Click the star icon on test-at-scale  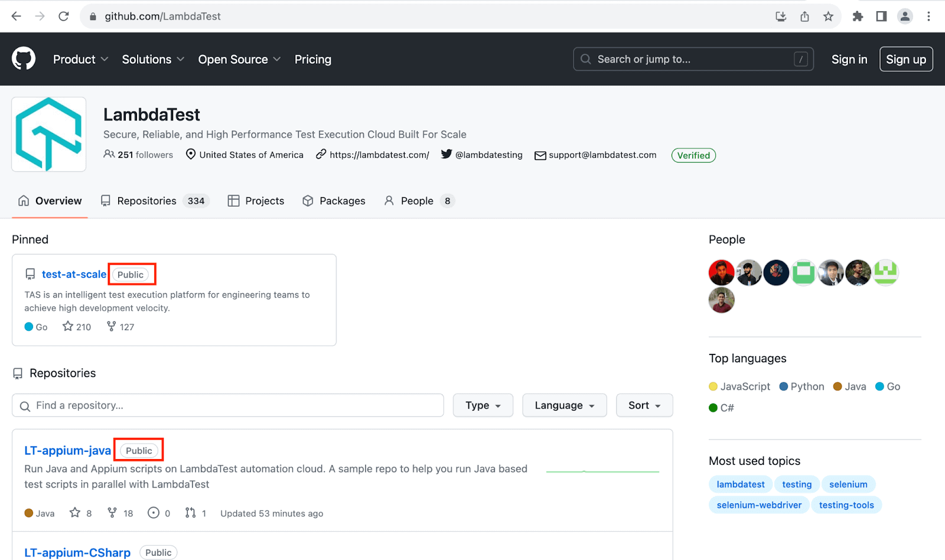[68, 327]
